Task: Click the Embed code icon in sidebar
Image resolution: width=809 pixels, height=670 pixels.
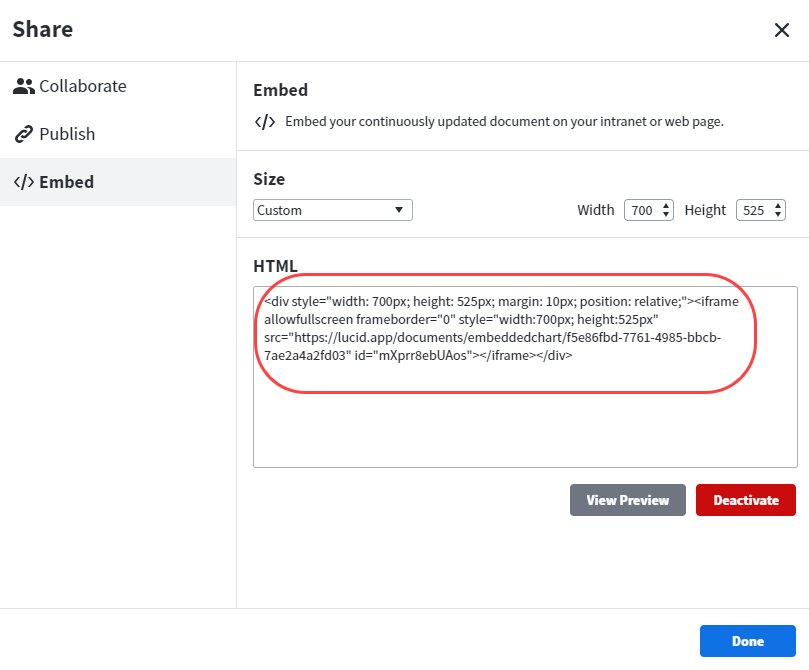Action: (x=25, y=182)
